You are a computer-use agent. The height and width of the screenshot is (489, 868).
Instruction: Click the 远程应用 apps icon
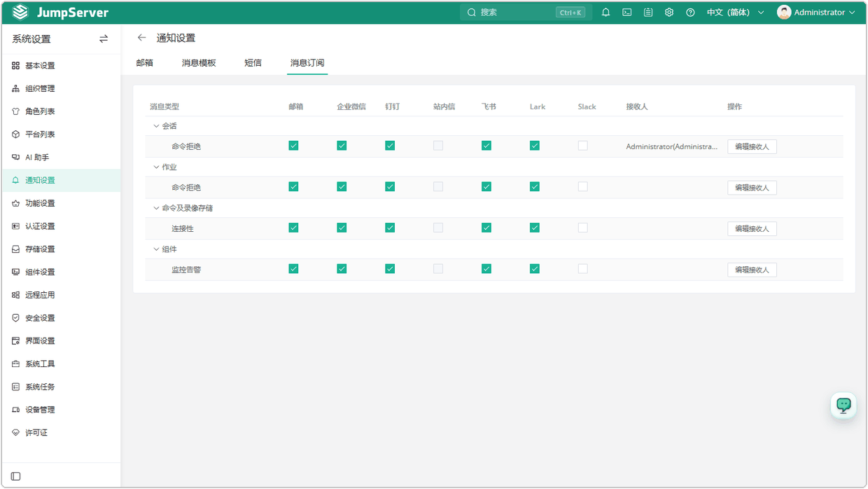click(16, 295)
